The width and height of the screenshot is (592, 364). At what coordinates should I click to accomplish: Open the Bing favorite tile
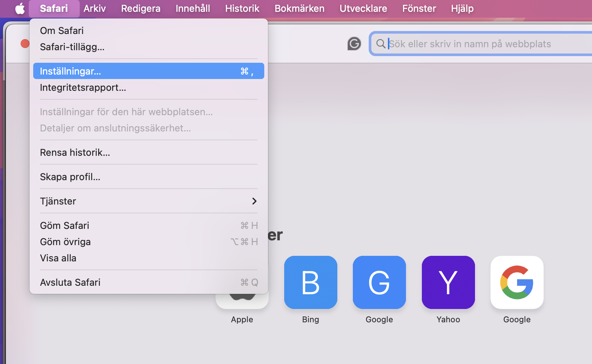pos(311,282)
